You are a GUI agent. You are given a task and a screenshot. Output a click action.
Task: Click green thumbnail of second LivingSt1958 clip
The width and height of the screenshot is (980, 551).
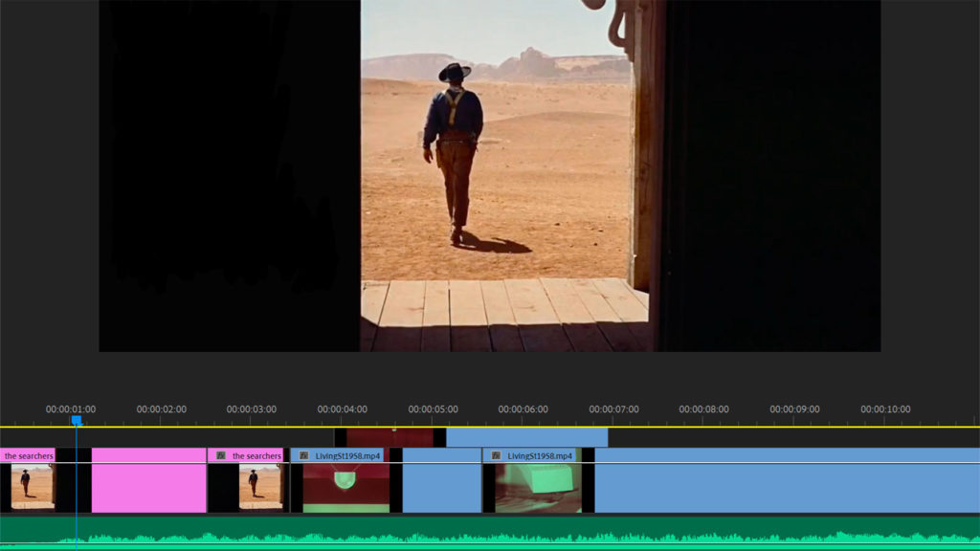537,488
